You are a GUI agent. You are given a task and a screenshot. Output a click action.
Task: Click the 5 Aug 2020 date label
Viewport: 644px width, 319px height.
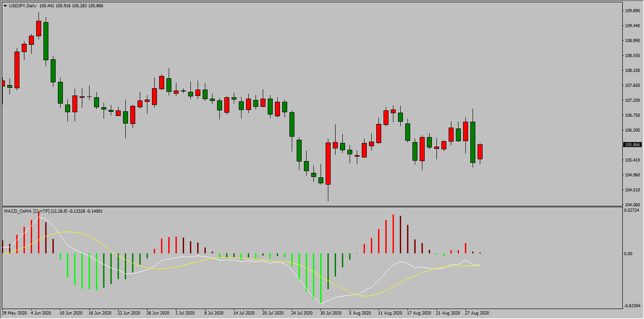[x=361, y=313]
